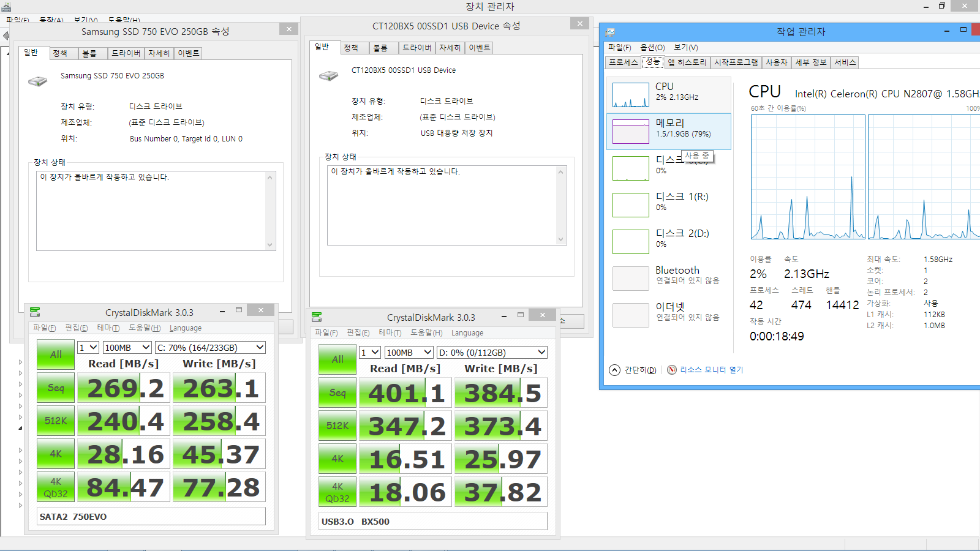
Task: Run 4K QD32 test in the D: drive CrystalDiskMark
Action: click(x=337, y=492)
